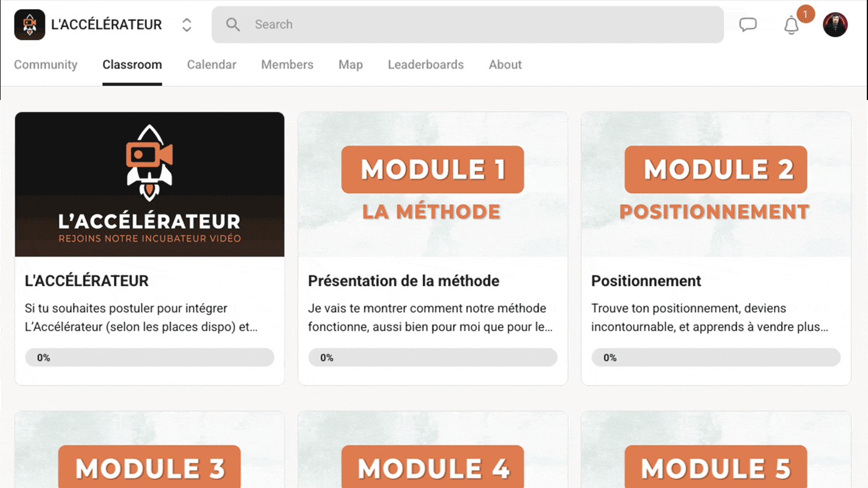The height and width of the screenshot is (488, 868).
Task: Open the L'ACCÉLÉRATEUR course thumbnail
Action: (x=149, y=184)
